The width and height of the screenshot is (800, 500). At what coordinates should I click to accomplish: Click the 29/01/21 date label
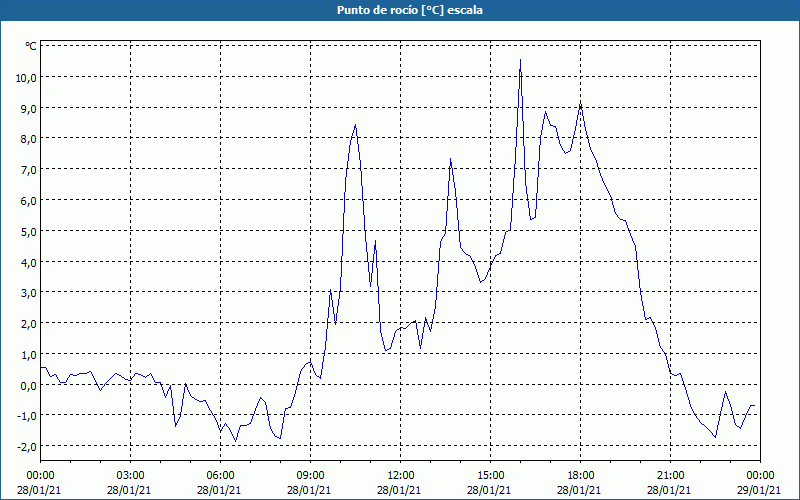[x=759, y=490]
